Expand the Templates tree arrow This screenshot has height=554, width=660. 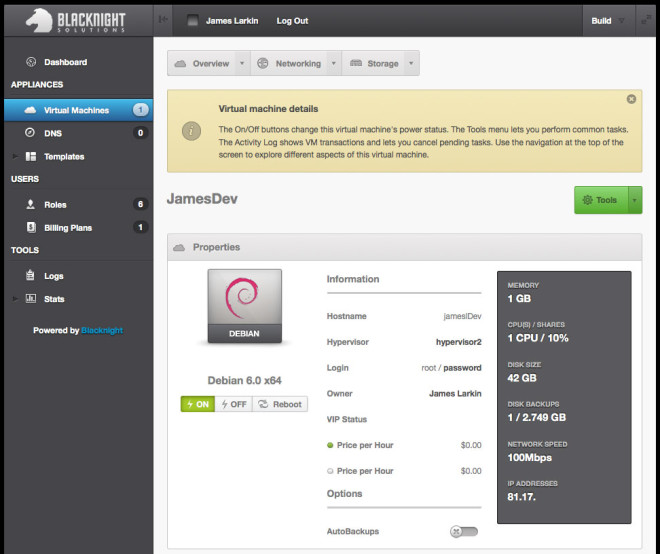pyautogui.click(x=15, y=156)
